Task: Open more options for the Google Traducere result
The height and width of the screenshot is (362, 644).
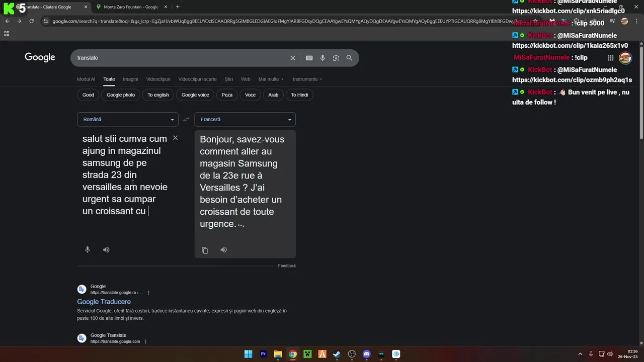Action: (x=148, y=293)
